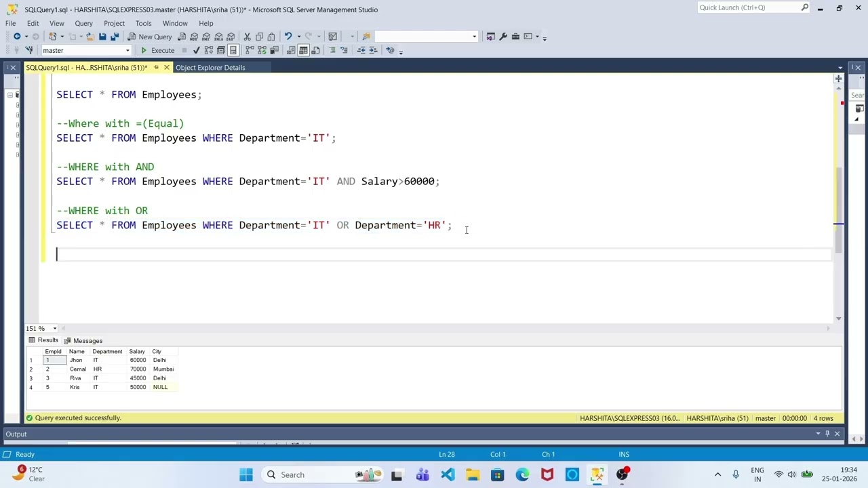Open the New Project dropdown arrow
Screen dimensions: 868x488
62,37
